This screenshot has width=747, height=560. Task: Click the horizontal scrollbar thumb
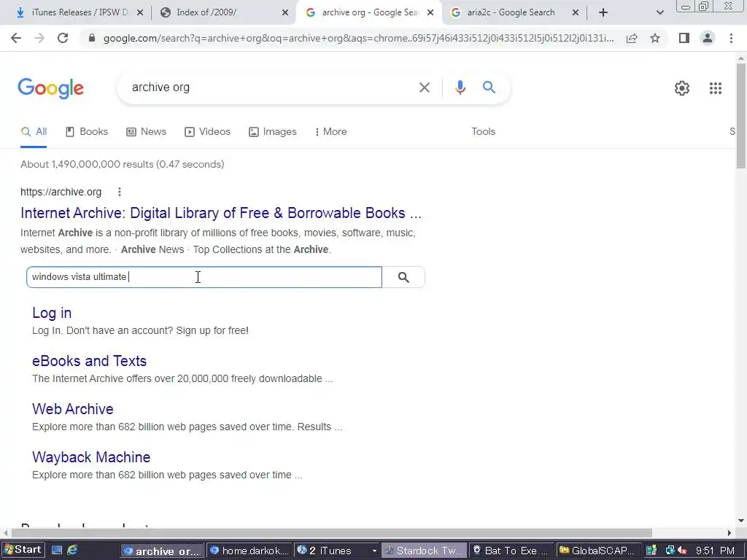coord(332,533)
